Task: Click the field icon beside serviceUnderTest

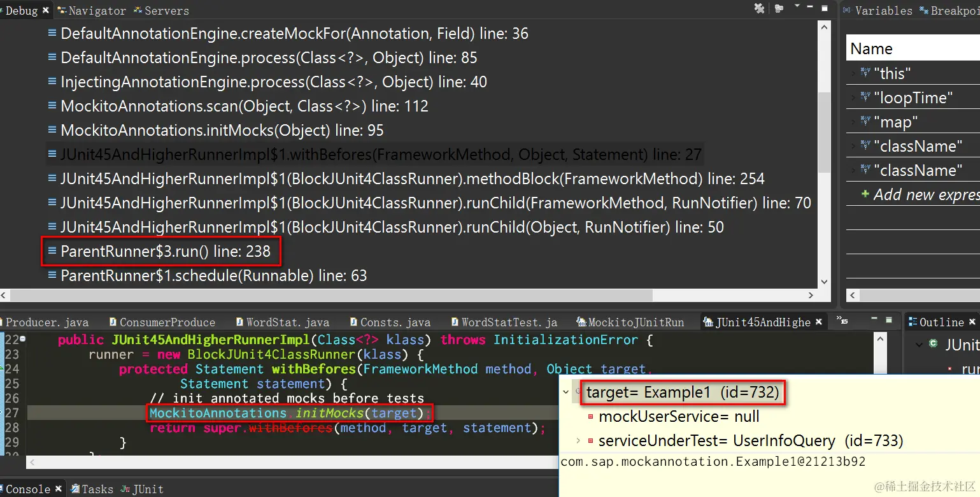Action: point(591,441)
